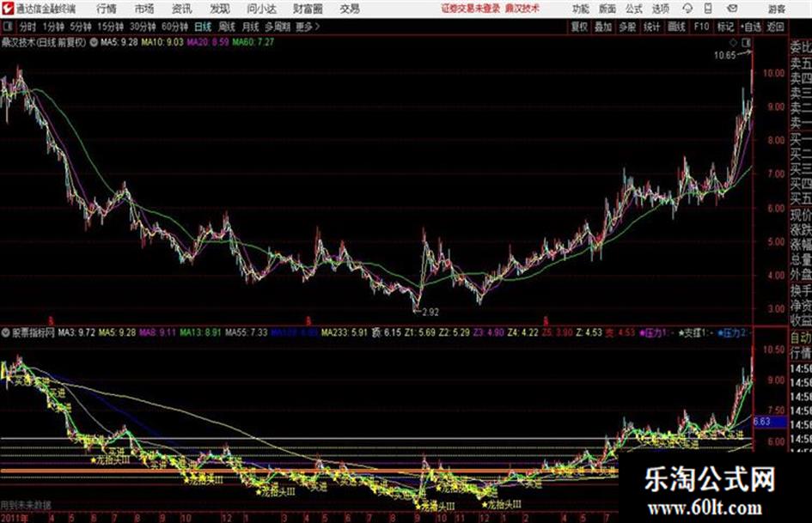The height and width of the screenshot is (523, 812).
Task: Click the MA20: 8.59 label
Action: (208, 42)
